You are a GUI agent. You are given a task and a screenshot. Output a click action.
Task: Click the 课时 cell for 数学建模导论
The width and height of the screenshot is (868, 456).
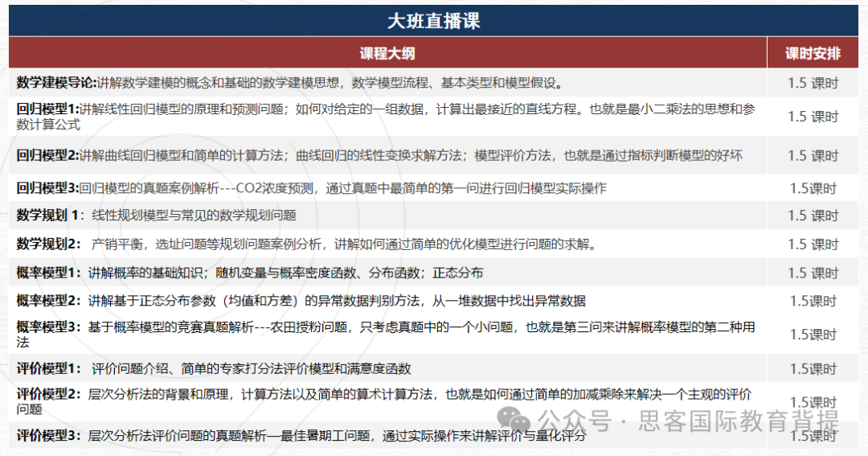(813, 84)
